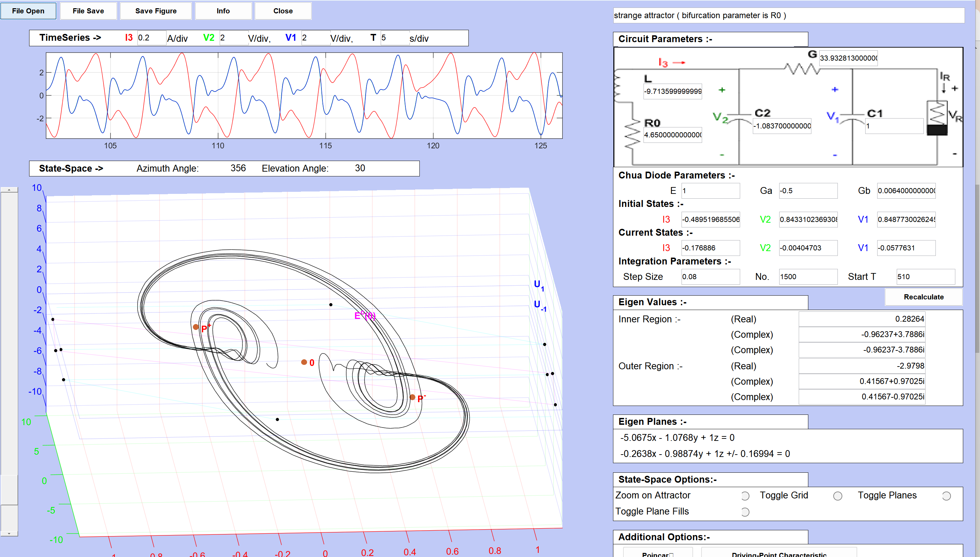This screenshot has height=557, width=980.
Task: Click the P- equilibrium point marker
Action: tap(413, 397)
